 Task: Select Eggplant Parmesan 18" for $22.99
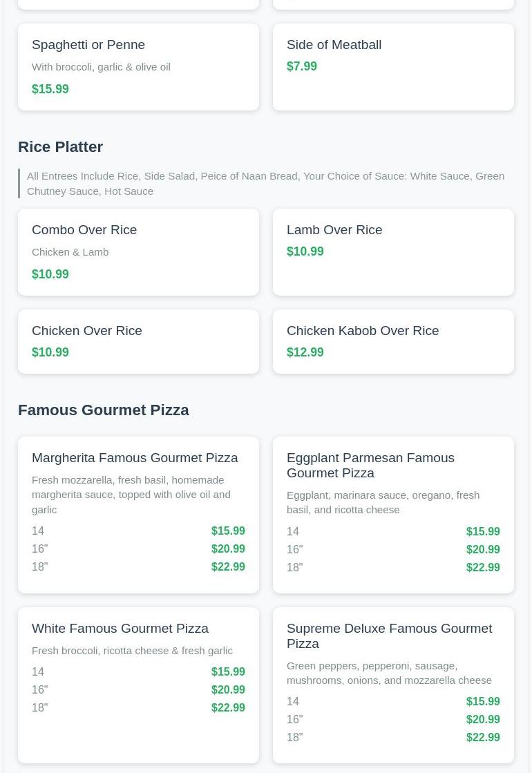point(392,568)
